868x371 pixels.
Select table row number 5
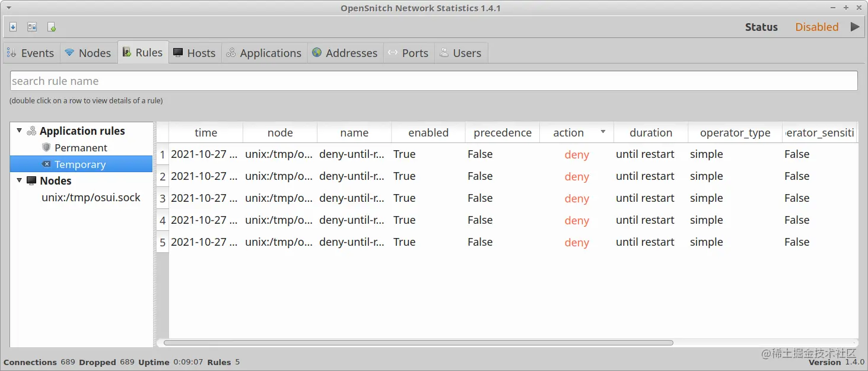(x=163, y=242)
